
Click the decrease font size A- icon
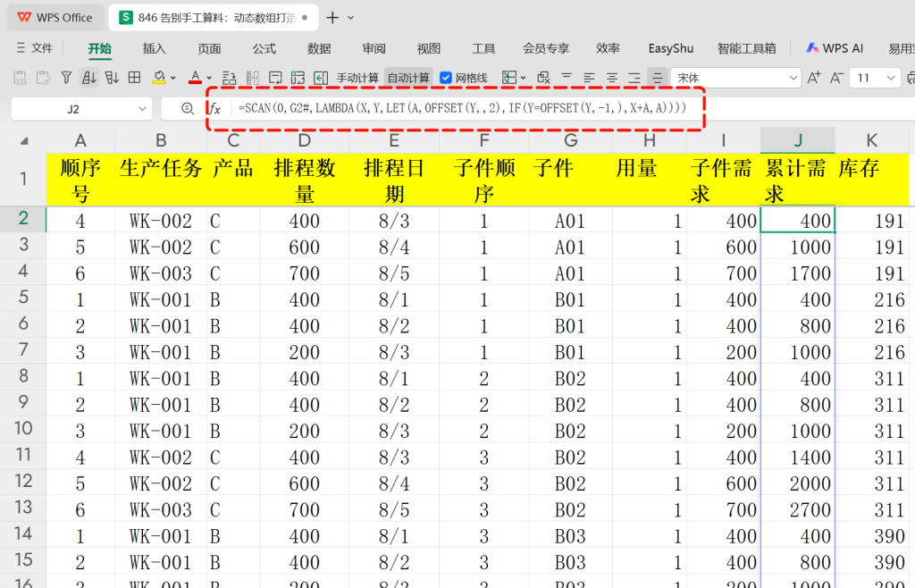(836, 78)
